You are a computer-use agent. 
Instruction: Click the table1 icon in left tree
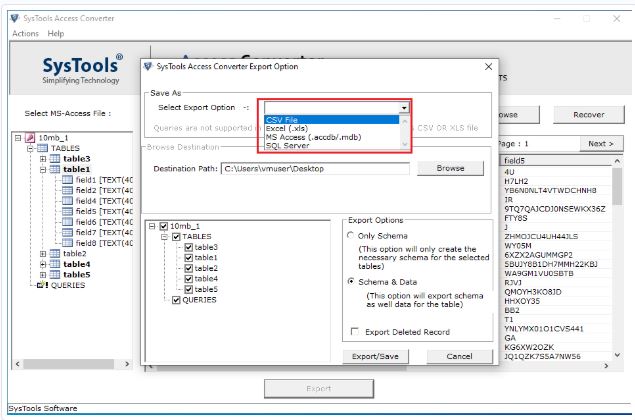(x=55, y=169)
